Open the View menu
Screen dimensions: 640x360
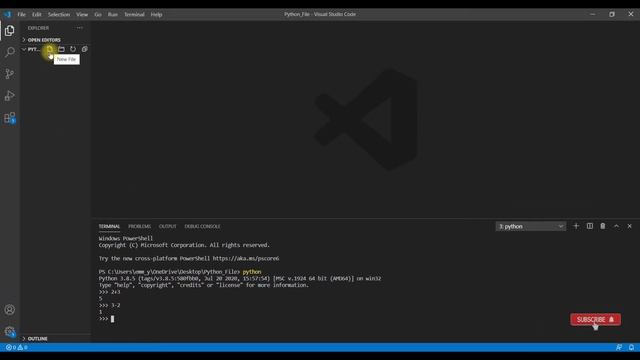[82, 14]
